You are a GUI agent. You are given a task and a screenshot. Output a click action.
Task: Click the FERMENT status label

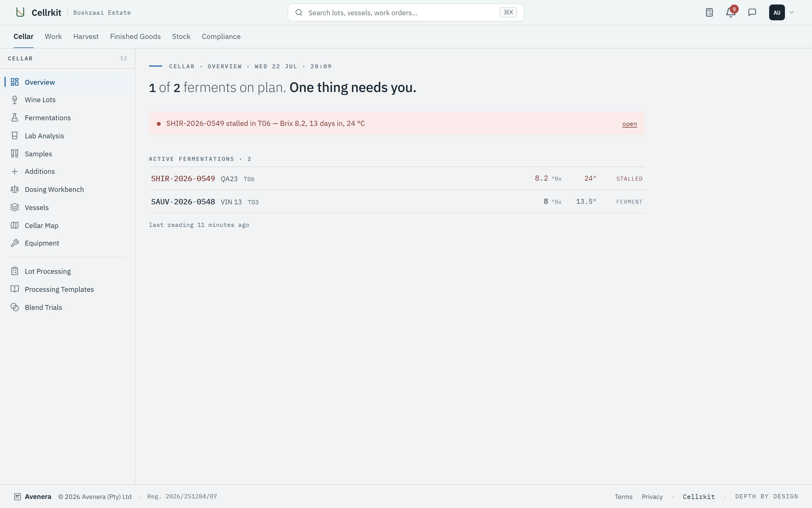629,202
